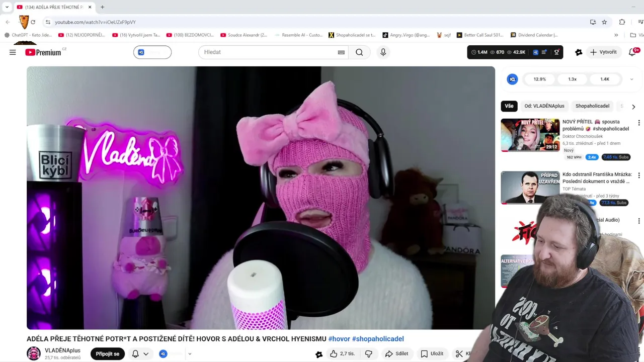Click the browser address bar URL
The image size is (644, 362).
pyautogui.click(x=95, y=22)
